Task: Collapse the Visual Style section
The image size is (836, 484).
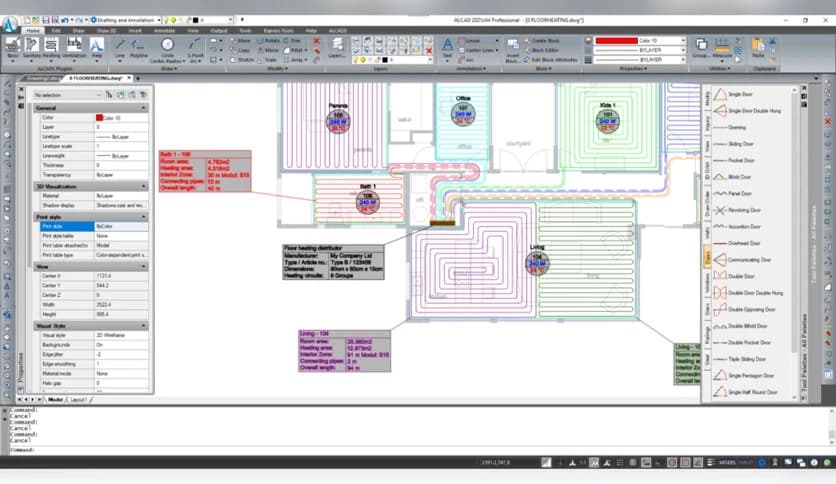Action: tap(143, 325)
